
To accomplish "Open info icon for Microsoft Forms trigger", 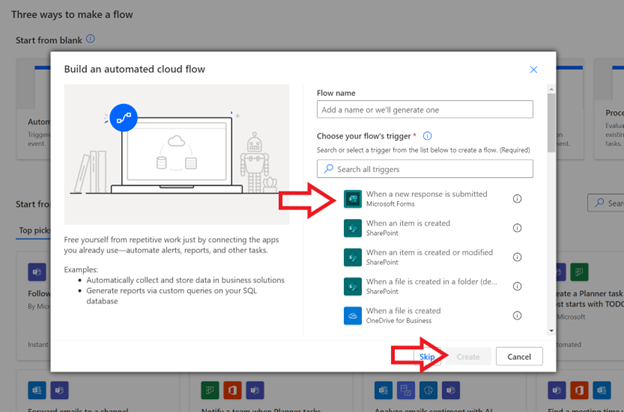I will click(517, 199).
